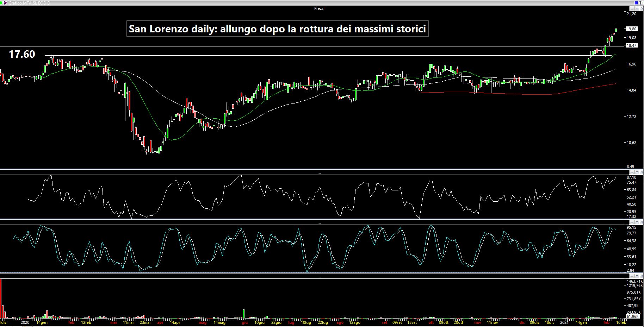Minimize the Prezzi price pane
Viewport: 644px width, 327px height.
pyautogui.click(x=632, y=8)
